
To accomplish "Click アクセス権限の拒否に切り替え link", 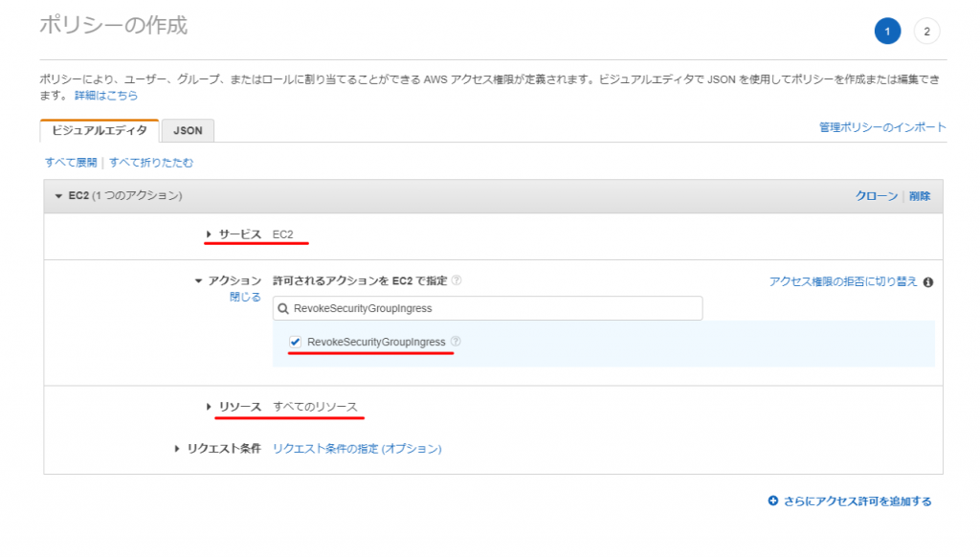I will [843, 282].
